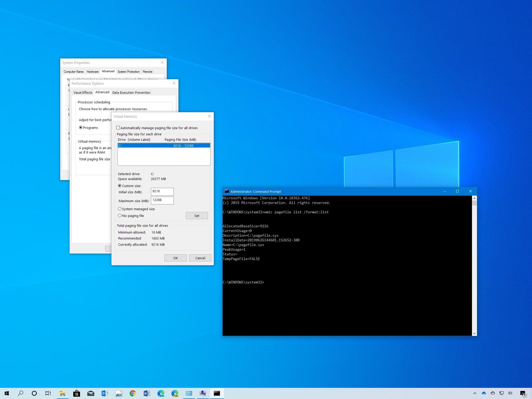The width and height of the screenshot is (532, 399).
Task: Choose the No paging file option
Action: click(x=120, y=215)
